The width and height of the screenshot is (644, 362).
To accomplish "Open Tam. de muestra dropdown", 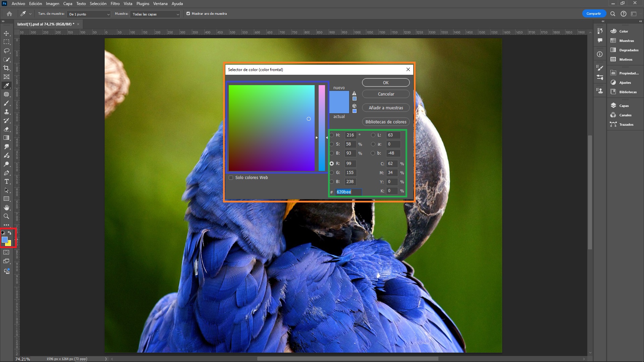I will tap(89, 14).
